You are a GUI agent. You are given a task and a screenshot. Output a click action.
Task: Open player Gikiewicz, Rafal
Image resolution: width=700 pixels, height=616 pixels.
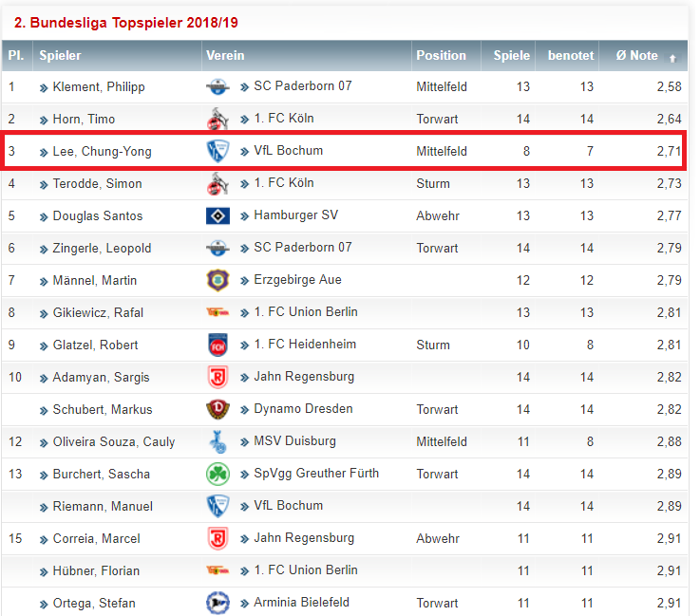[98, 312]
